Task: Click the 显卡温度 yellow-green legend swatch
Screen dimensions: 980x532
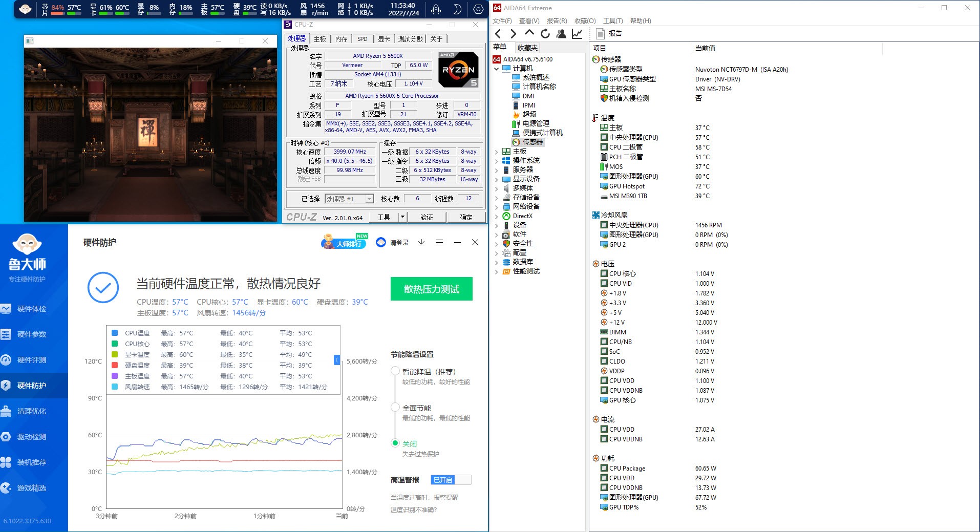Action: 115,354
